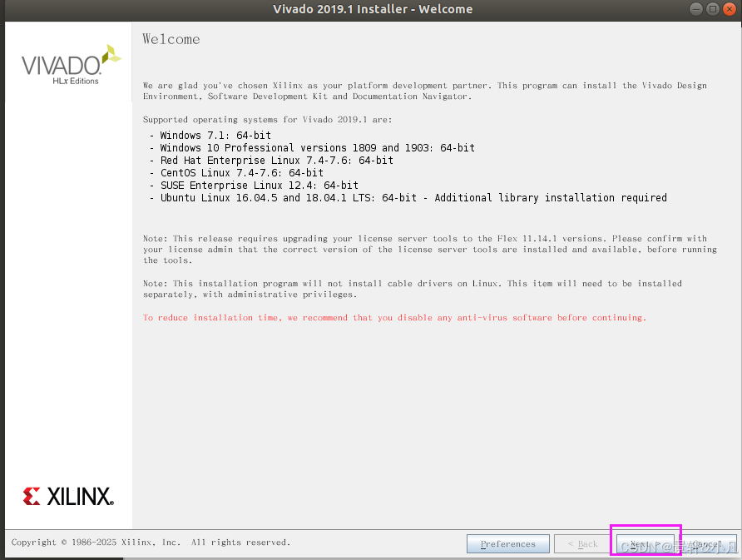Open the Preferences dialog
Image resolution: width=742 pixels, height=560 pixels.
point(507,544)
